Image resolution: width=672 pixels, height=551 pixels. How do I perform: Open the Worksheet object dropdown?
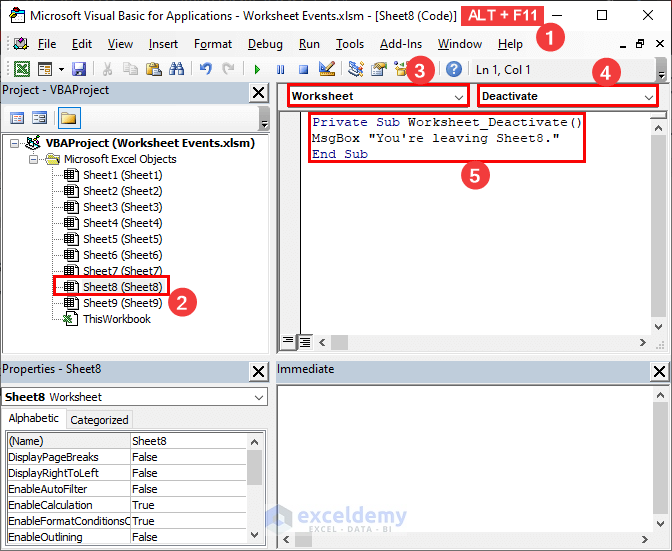click(378, 96)
